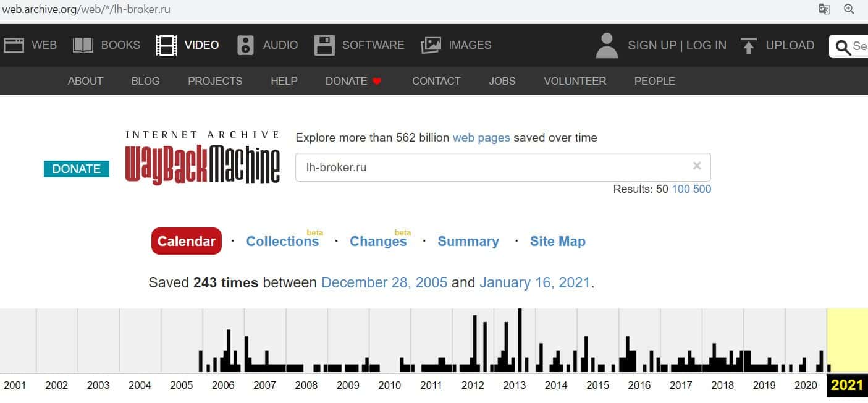Viewport: 868px width, 403px height.
Task: Switch to the Summary tab
Action: pos(468,241)
